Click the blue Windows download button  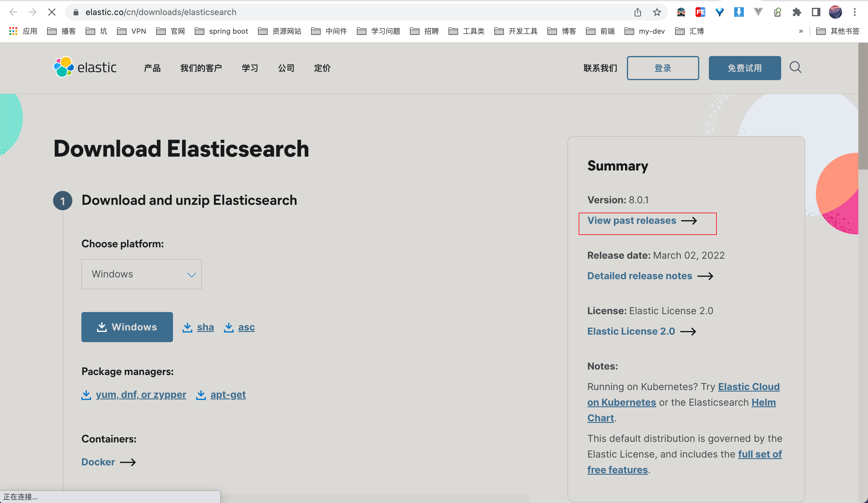tap(127, 327)
